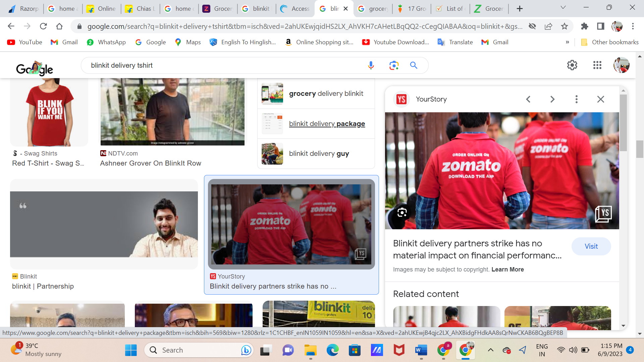
Task: Open Microsoft Word from taskbar
Action: (421, 350)
